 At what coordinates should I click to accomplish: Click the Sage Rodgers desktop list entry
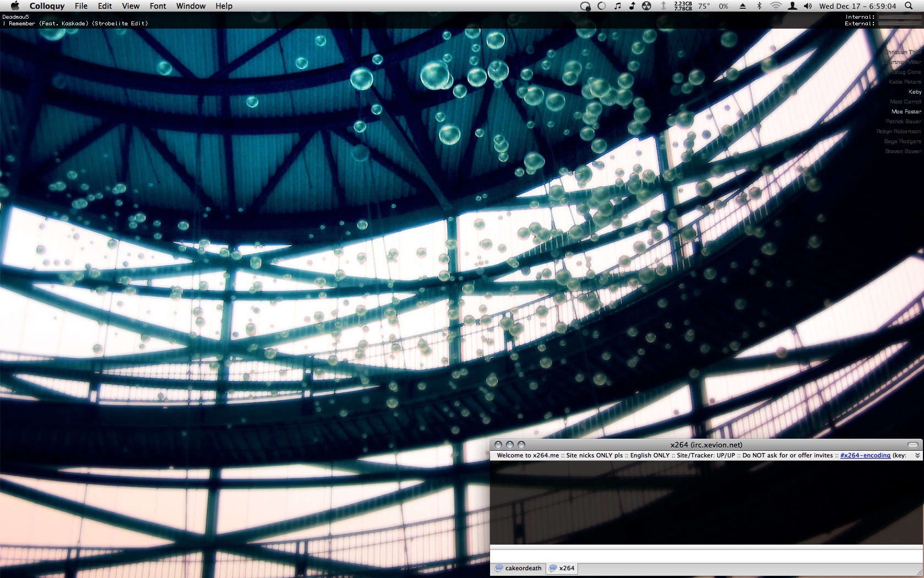[x=903, y=141]
